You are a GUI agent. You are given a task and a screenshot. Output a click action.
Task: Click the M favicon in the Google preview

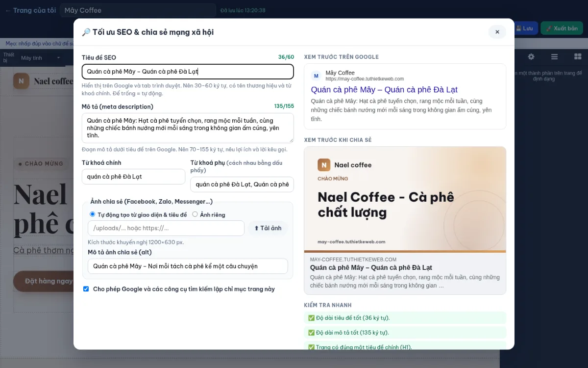pyautogui.click(x=316, y=76)
